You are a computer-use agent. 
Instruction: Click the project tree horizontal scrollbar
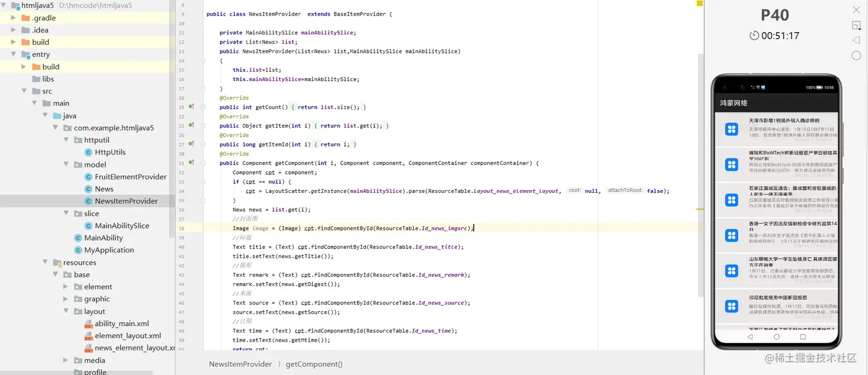pyautogui.click(x=76, y=372)
